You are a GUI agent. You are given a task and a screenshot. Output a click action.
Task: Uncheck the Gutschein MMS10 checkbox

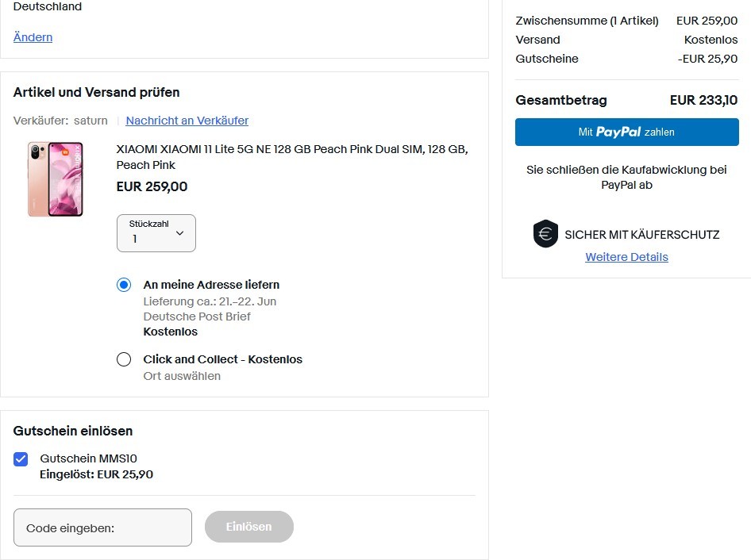[x=21, y=459]
